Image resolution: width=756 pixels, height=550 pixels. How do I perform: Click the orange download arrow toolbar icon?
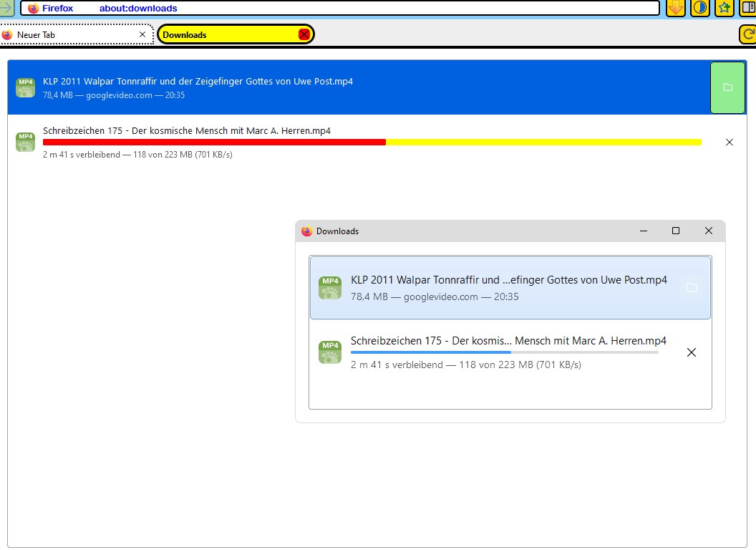(x=676, y=8)
